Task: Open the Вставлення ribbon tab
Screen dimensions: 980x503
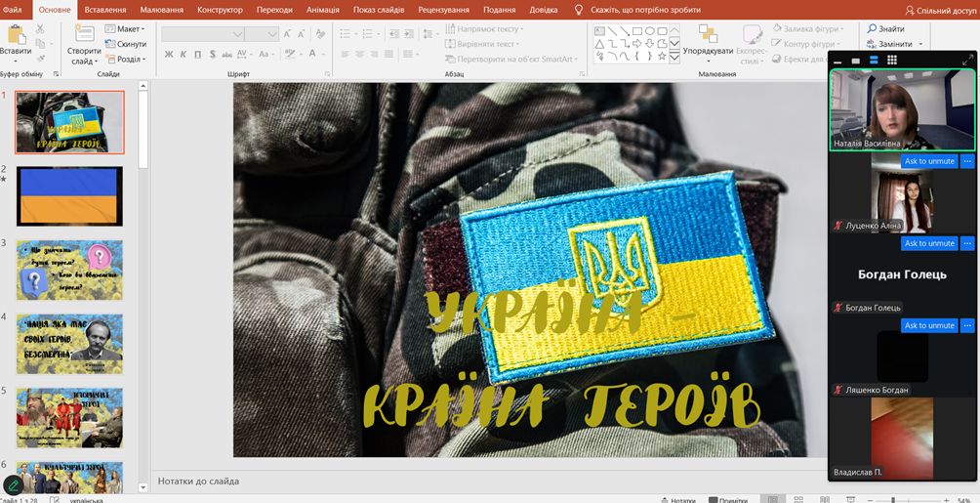Action: click(104, 9)
